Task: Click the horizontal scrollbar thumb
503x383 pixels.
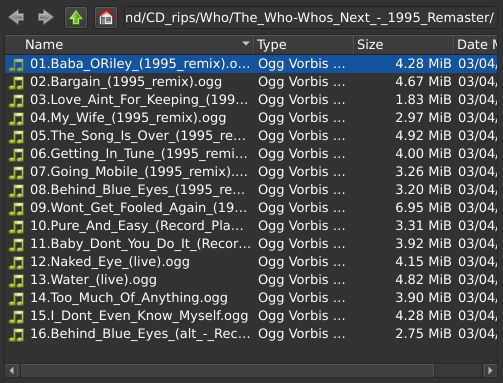Action: point(227,370)
